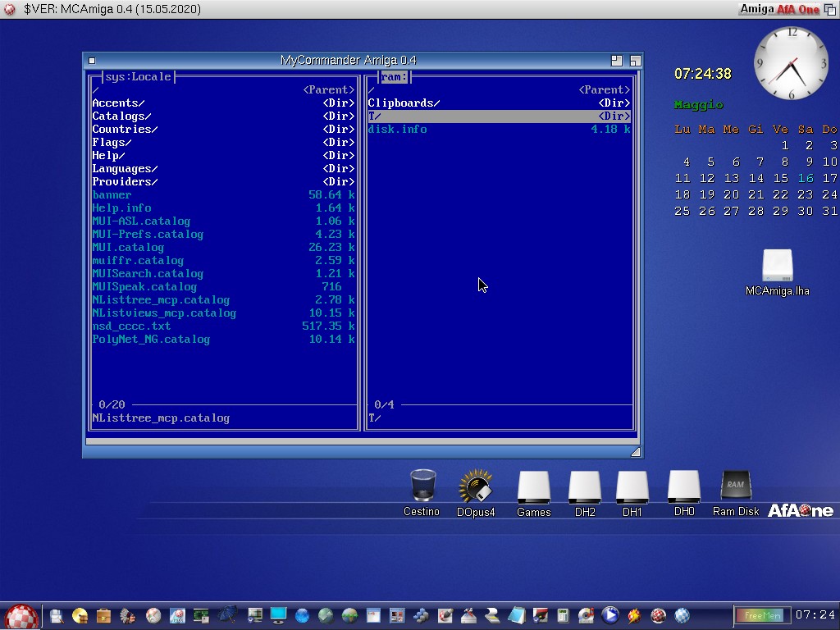The image size is (840, 630).
Task: Select the DH1 drive icon
Action: [632, 487]
